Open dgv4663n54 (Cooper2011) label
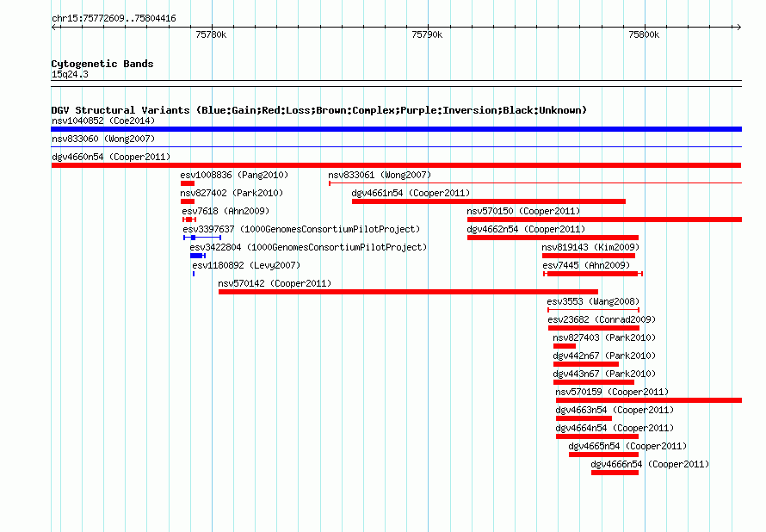 [615, 410]
